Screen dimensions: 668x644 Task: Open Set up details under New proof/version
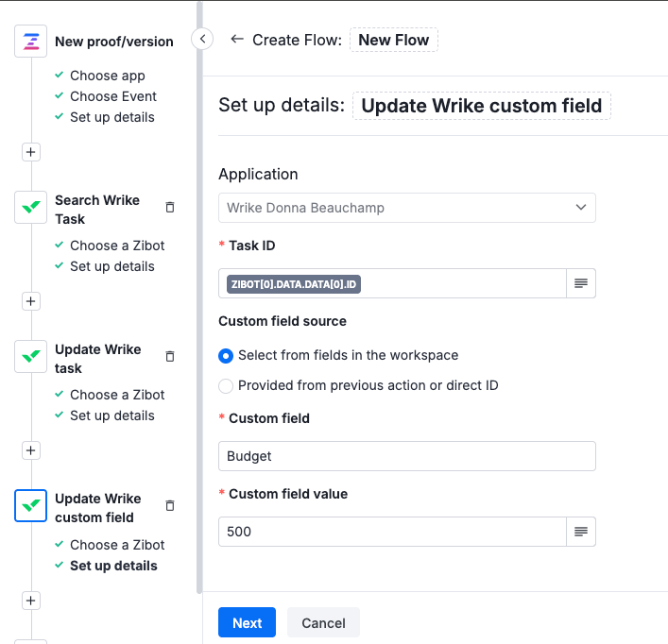(x=112, y=117)
